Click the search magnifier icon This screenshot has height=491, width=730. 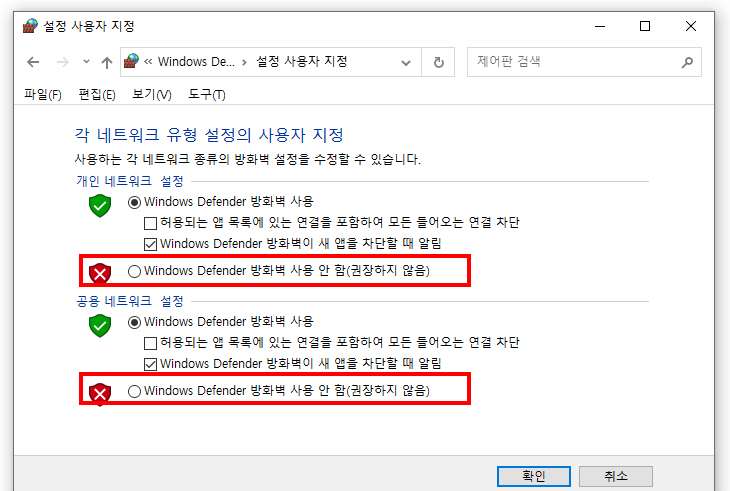(x=687, y=62)
